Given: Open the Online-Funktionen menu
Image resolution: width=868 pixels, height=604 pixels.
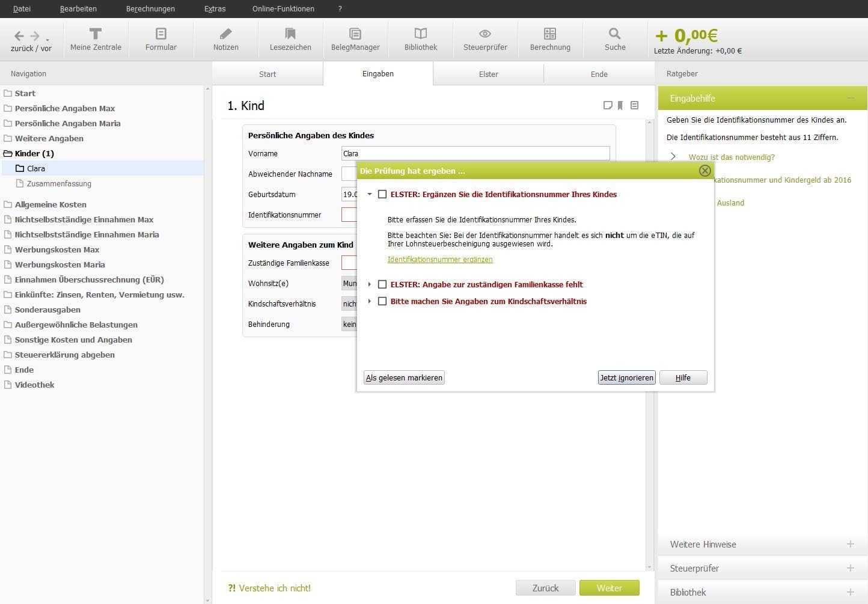Looking at the screenshot, I should coord(283,8).
